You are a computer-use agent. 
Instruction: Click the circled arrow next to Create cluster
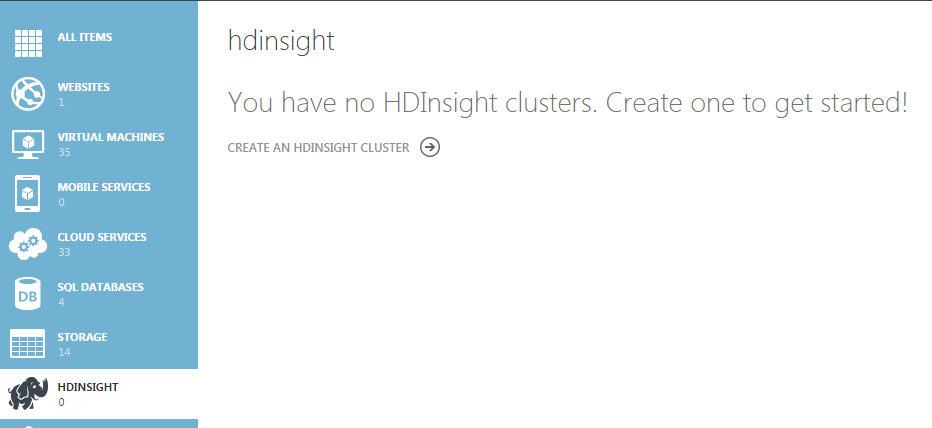(x=430, y=147)
